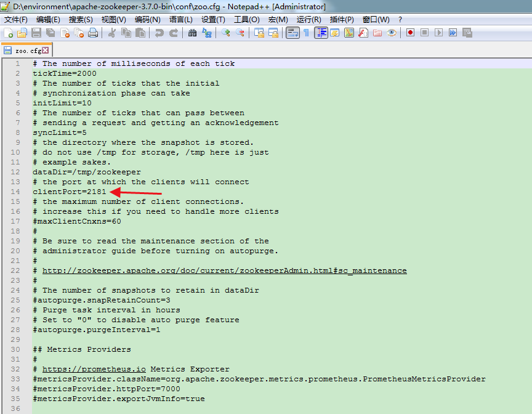The width and height of the screenshot is (532, 414).
Task: Open Folder as Workspace icon
Action: (377, 33)
